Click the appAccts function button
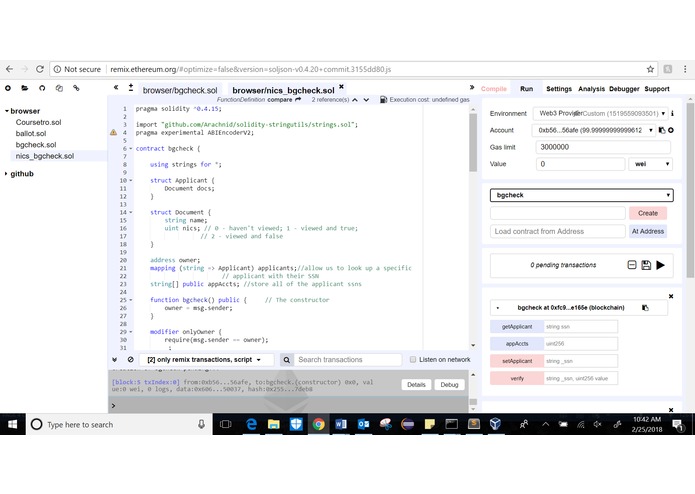 tap(517, 343)
